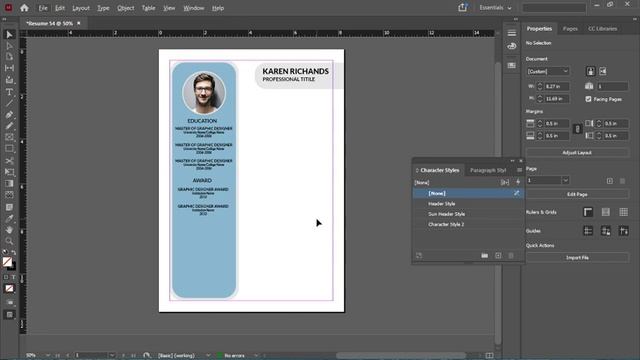Open the No errors preflight menu
Image resolution: width=640 pixels, height=360 pixels.
(x=256, y=356)
